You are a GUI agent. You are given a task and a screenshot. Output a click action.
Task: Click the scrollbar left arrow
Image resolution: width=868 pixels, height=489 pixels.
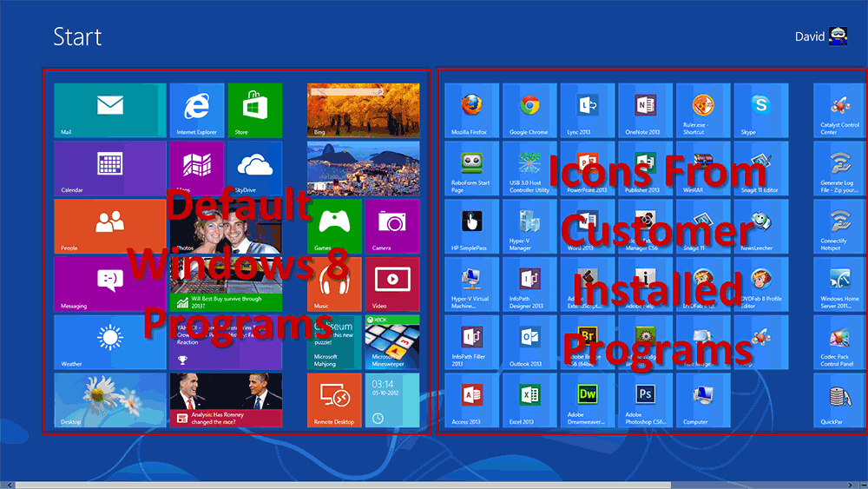pyautogui.click(x=9, y=486)
